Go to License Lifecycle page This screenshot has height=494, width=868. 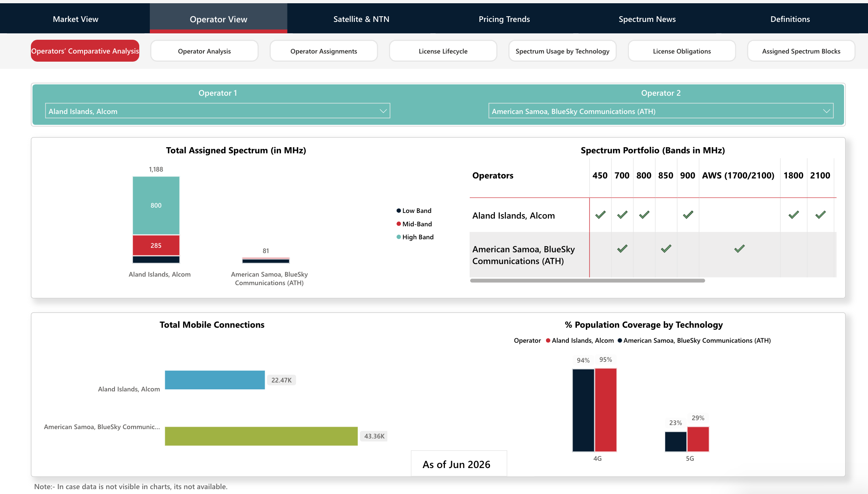click(x=443, y=51)
